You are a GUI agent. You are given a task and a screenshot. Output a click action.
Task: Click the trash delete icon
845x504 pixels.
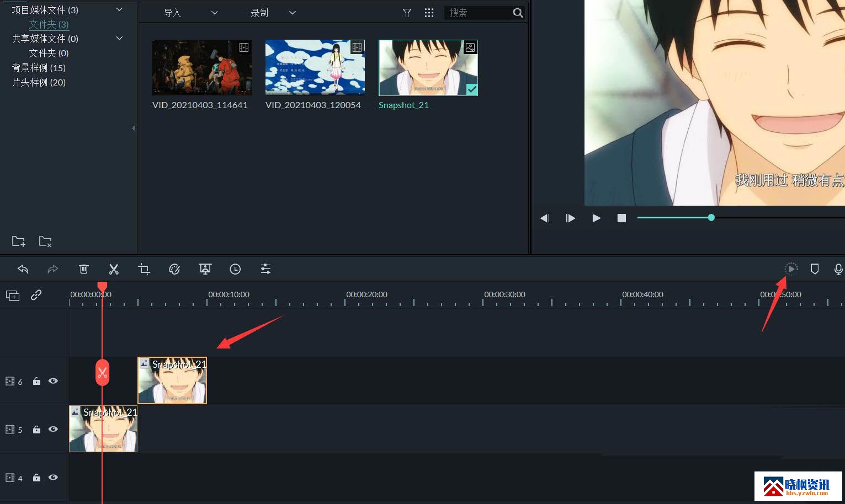84,269
